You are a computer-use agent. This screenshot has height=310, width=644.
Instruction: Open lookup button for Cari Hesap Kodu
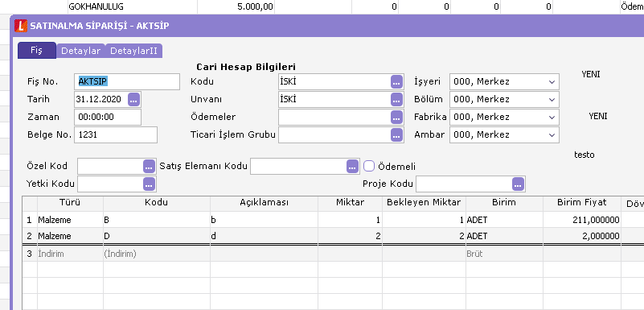[x=396, y=82]
